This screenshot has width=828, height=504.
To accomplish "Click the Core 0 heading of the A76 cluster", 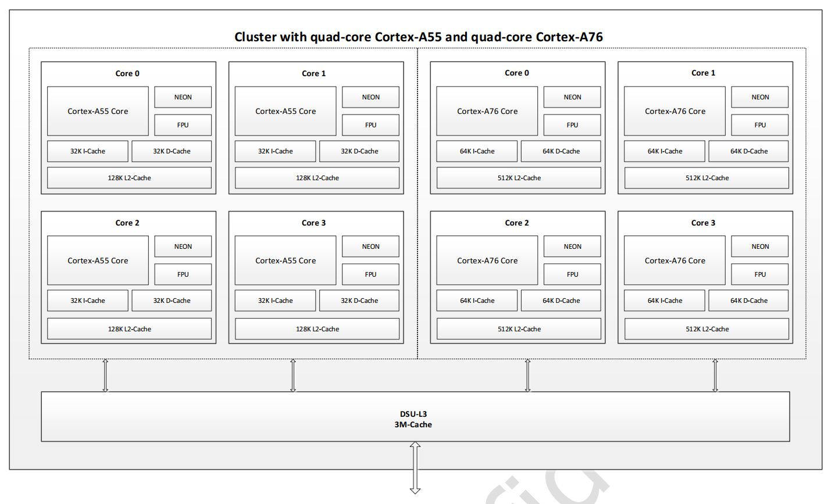I will pos(517,73).
